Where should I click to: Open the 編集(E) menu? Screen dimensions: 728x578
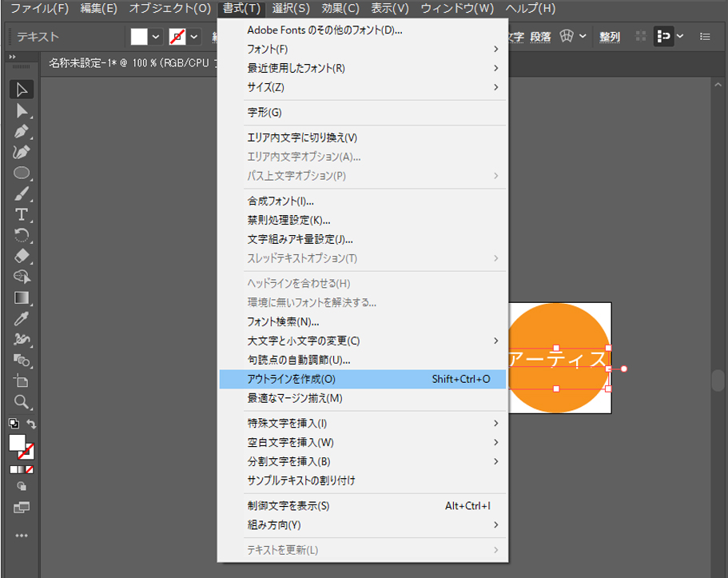pyautogui.click(x=99, y=8)
